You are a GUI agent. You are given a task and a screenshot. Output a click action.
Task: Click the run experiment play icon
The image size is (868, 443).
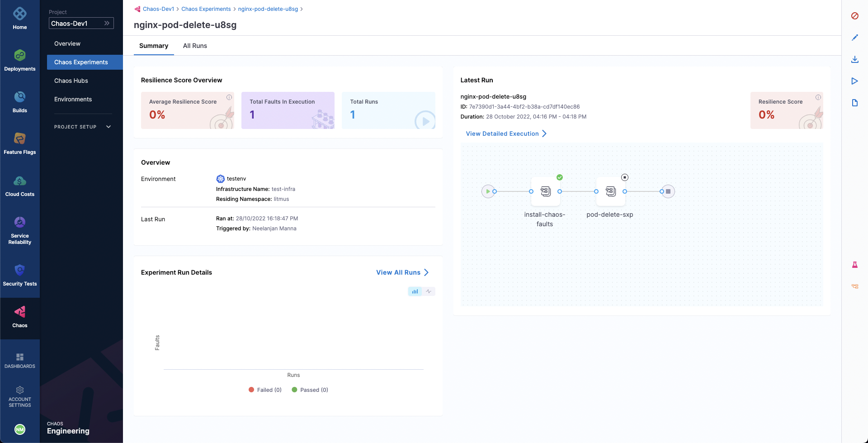coord(854,81)
